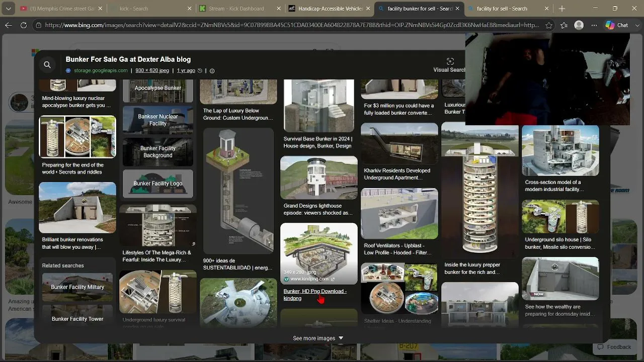Viewport: 644px width, 362px height.
Task: Open the browser Settings and more menu
Action: click(x=594, y=25)
